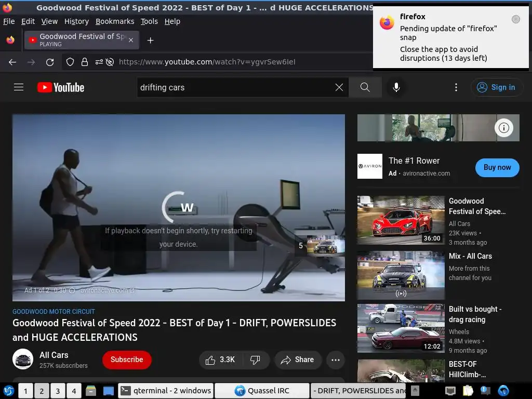Dislike the video with thumbs down
This screenshot has height=399, width=532.
[255, 360]
